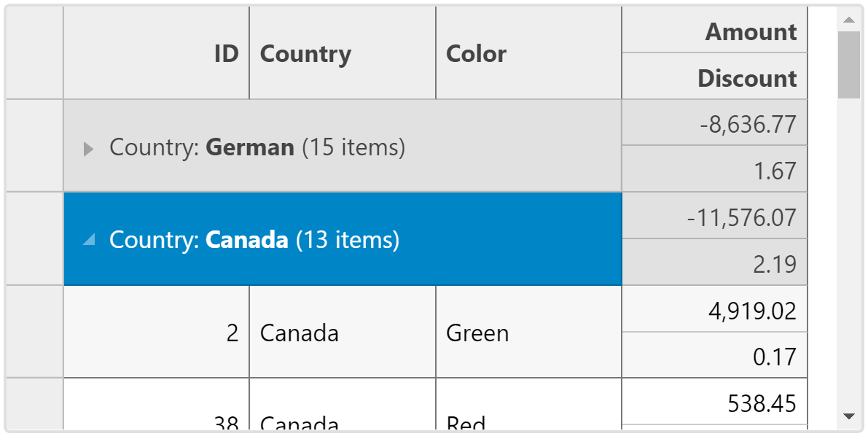This screenshot has width=868, height=439.
Task: Select the row header of row ID 2
Action: pyautogui.click(x=35, y=332)
